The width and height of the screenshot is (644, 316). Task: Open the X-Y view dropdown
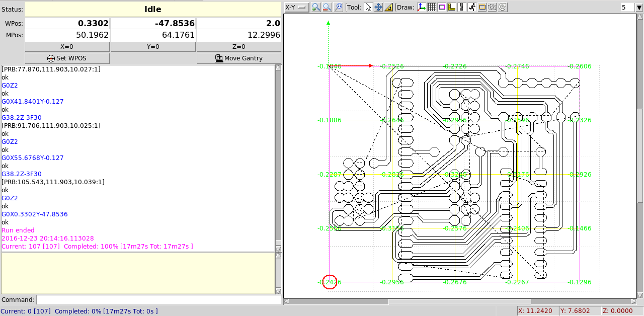click(296, 7)
